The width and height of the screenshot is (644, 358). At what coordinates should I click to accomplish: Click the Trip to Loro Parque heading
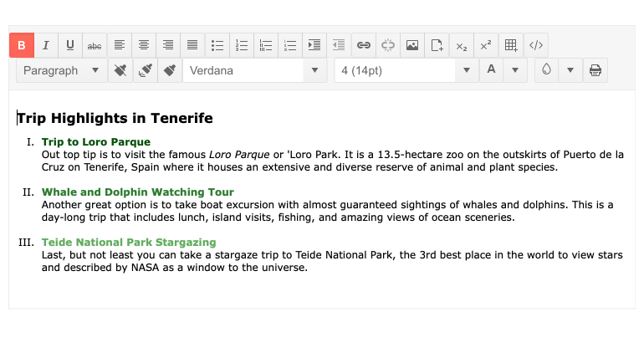click(96, 142)
